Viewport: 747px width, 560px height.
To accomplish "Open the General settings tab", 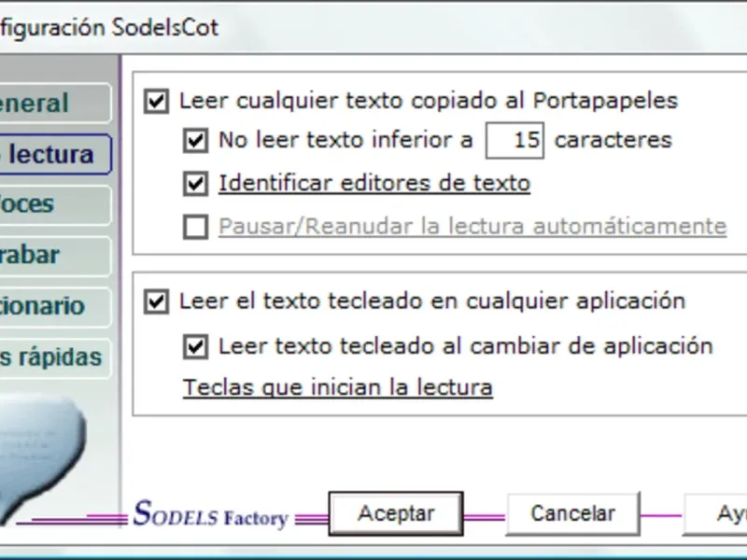I will (55, 104).
